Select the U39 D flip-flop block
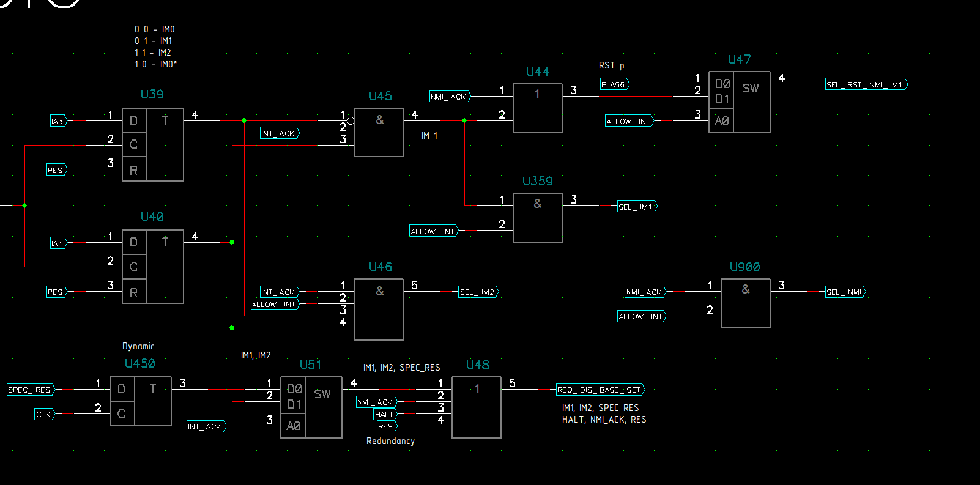The height and width of the screenshot is (485, 980). tap(153, 144)
